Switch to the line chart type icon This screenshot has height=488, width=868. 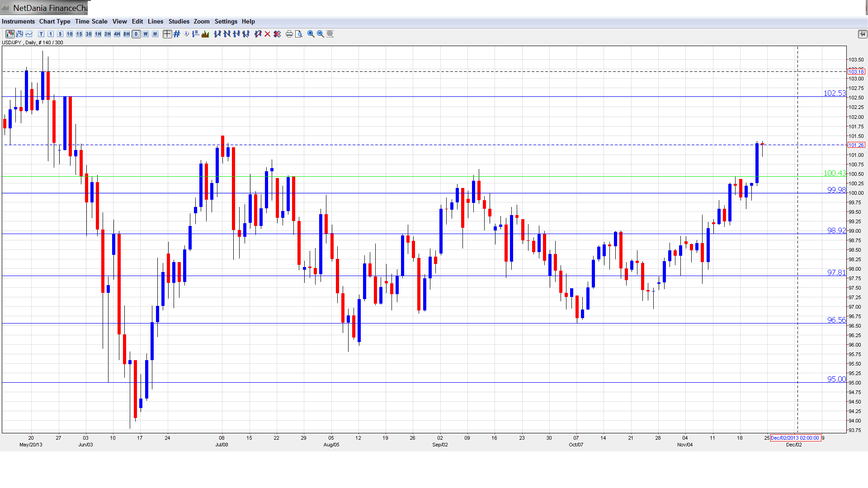(x=29, y=34)
